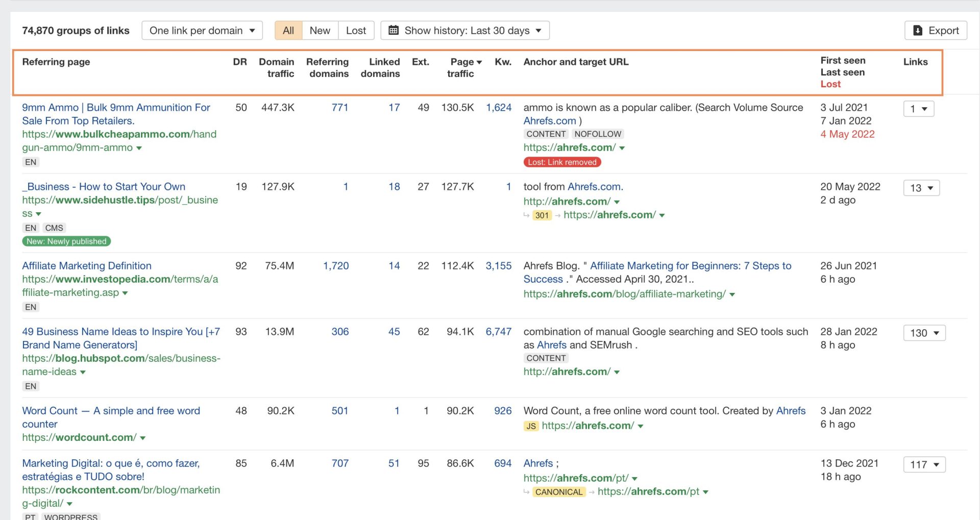Open '_Business - How to Start Your Own' link

(x=104, y=187)
